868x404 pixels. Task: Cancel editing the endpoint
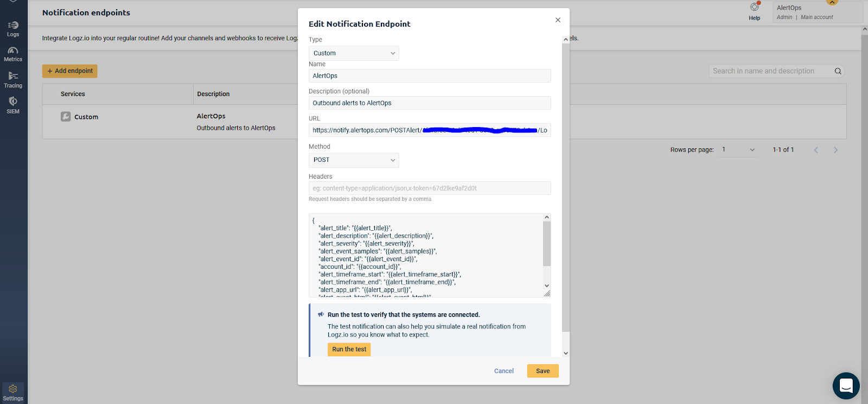[x=503, y=371]
